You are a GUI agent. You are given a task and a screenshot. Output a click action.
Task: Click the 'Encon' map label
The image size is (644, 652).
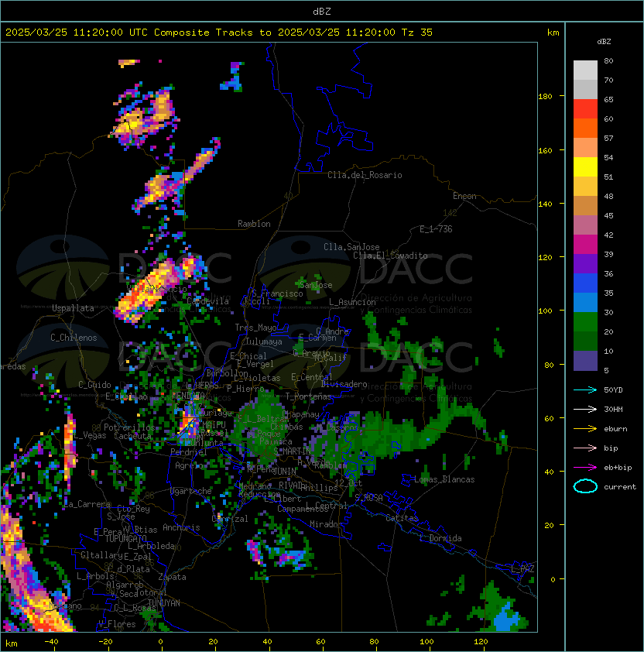point(464,196)
